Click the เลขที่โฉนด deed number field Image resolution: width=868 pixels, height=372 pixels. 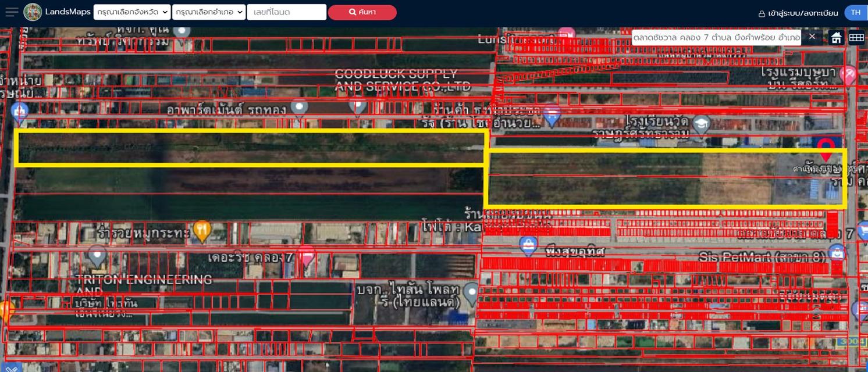(x=287, y=12)
